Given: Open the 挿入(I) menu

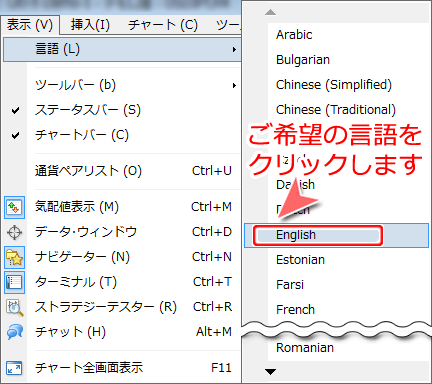Looking at the screenshot, I should 90,25.
